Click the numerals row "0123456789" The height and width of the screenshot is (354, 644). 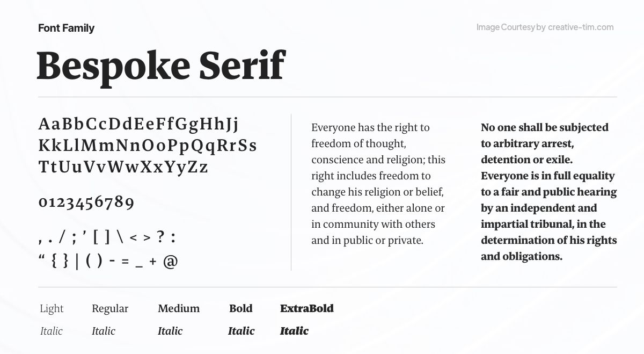point(86,202)
